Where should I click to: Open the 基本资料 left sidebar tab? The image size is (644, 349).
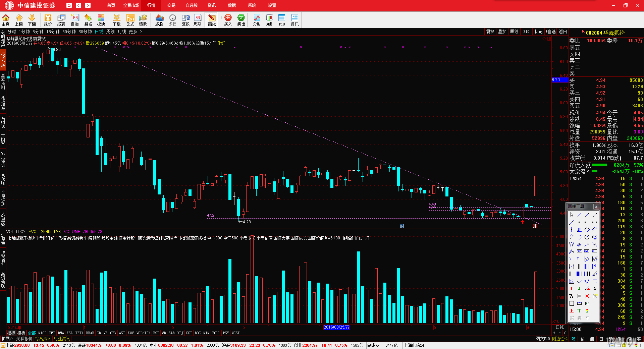coord(3,81)
